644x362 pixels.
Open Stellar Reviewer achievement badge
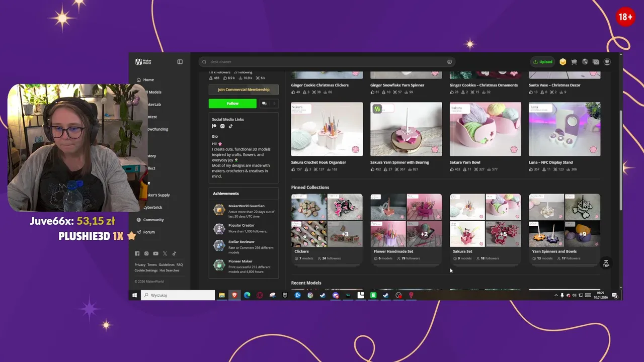pos(219,245)
